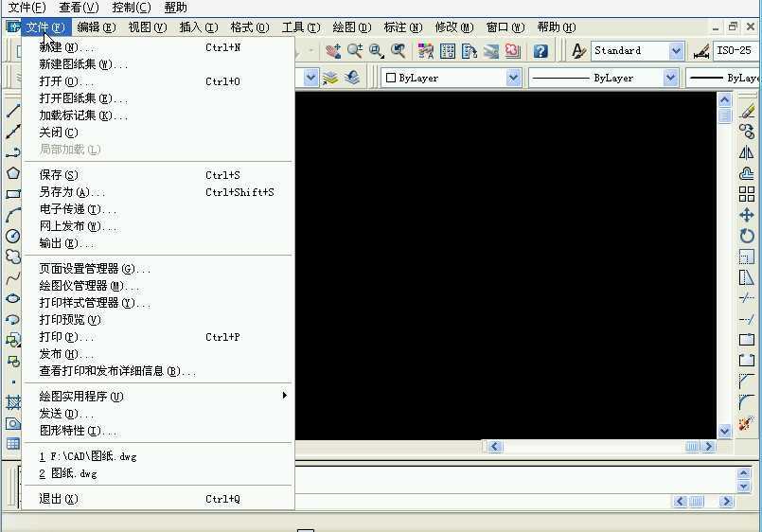Select the Erase tool in modify toolbar

[747, 111]
